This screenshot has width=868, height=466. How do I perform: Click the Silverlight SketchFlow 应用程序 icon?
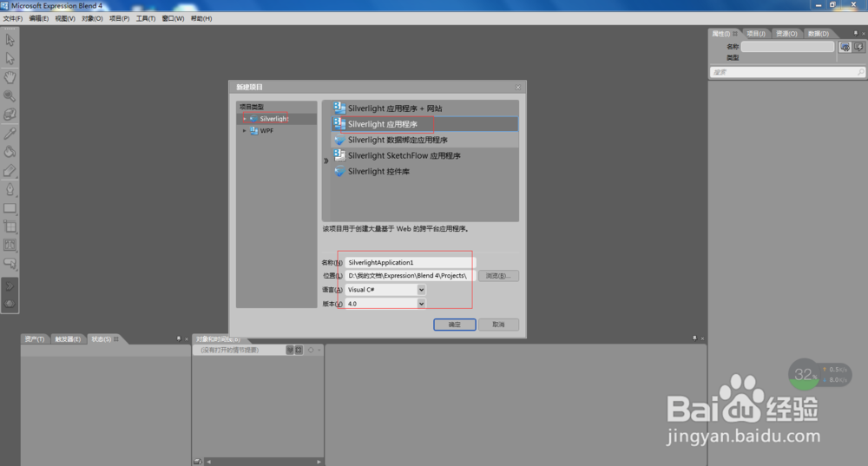(x=339, y=155)
